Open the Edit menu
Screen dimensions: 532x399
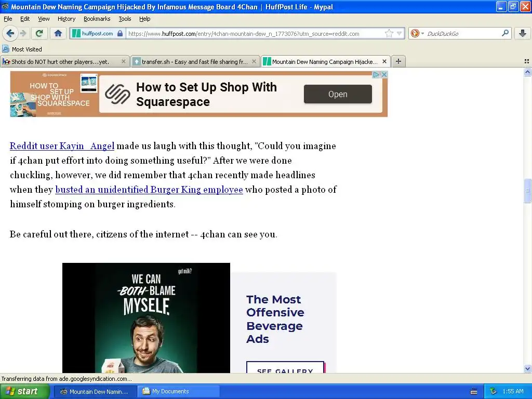25,19
